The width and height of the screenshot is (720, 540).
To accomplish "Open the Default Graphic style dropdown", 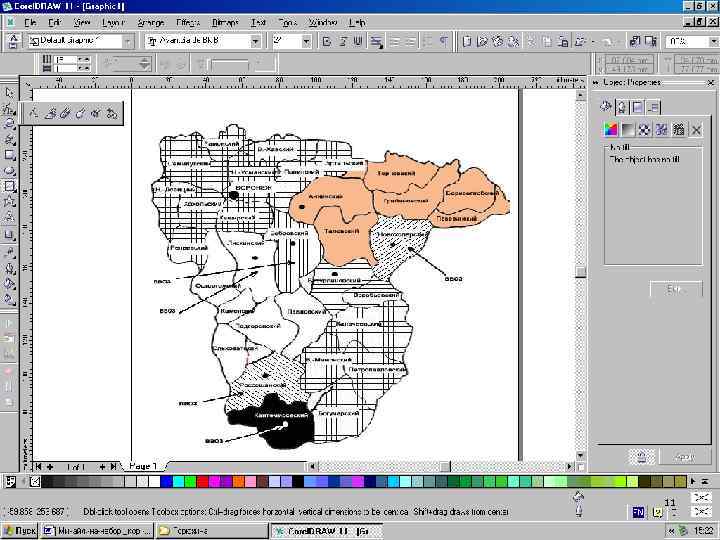I will (x=128, y=41).
